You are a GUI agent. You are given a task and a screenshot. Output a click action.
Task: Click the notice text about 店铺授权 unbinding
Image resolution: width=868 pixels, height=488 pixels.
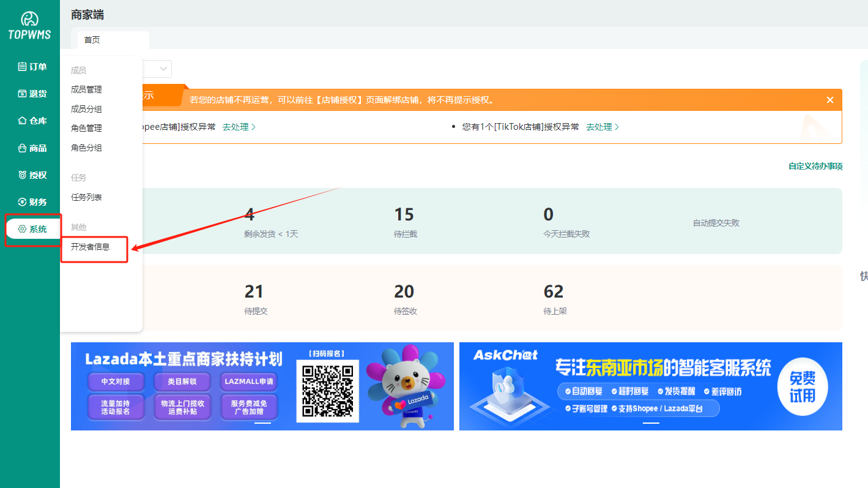coord(342,100)
